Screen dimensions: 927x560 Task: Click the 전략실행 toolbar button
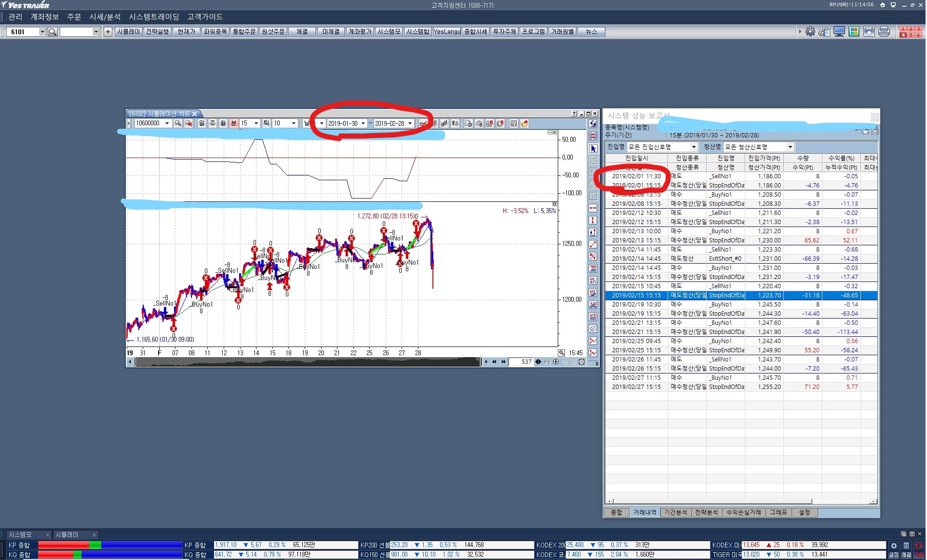[158, 32]
